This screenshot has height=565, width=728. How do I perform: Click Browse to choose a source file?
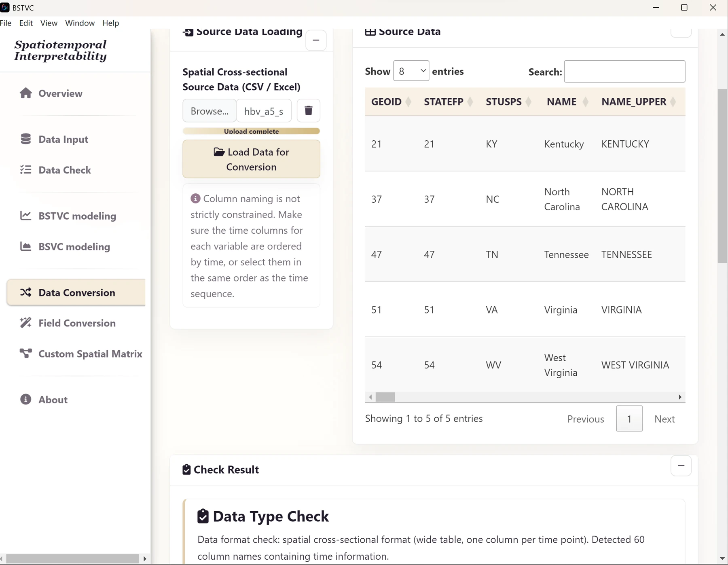210,111
